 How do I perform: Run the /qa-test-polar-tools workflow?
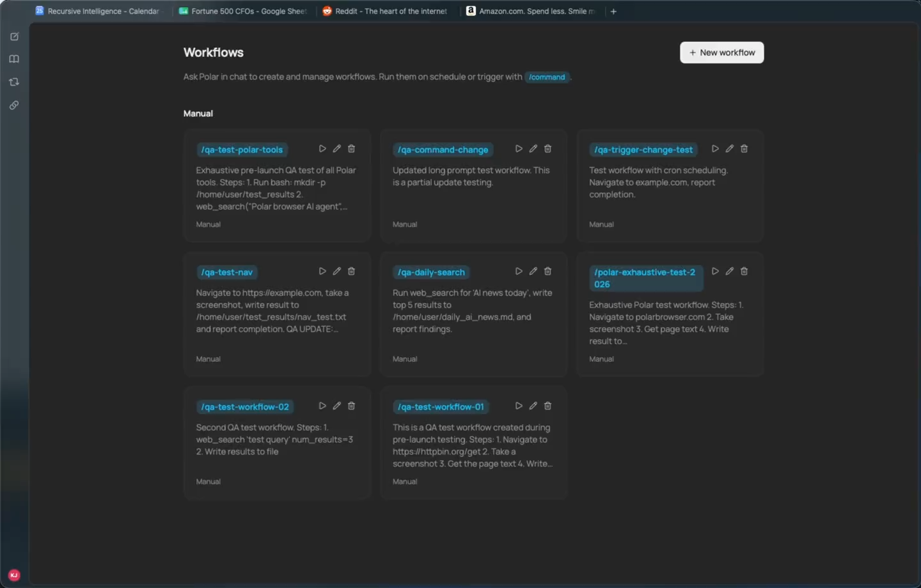tap(322, 149)
